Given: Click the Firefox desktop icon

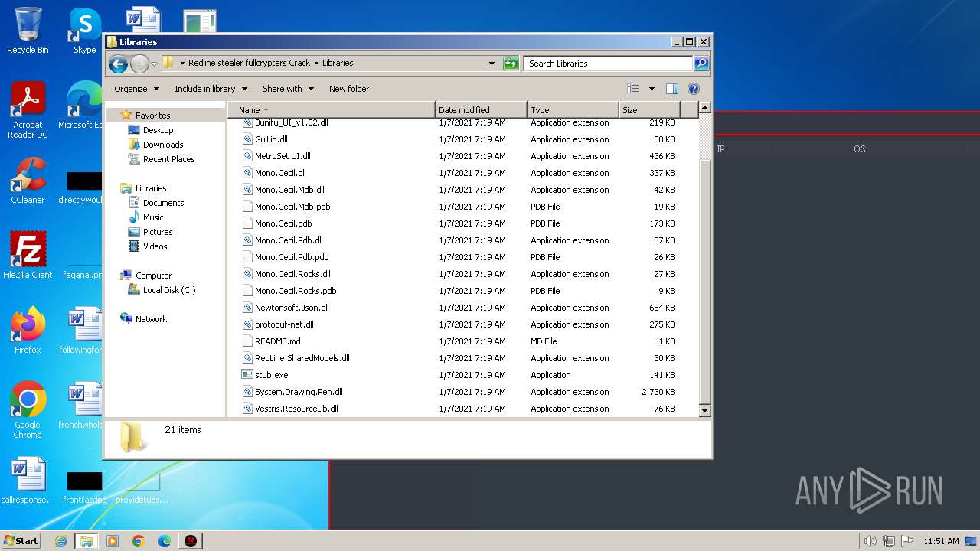Looking at the screenshot, I should tap(28, 331).
